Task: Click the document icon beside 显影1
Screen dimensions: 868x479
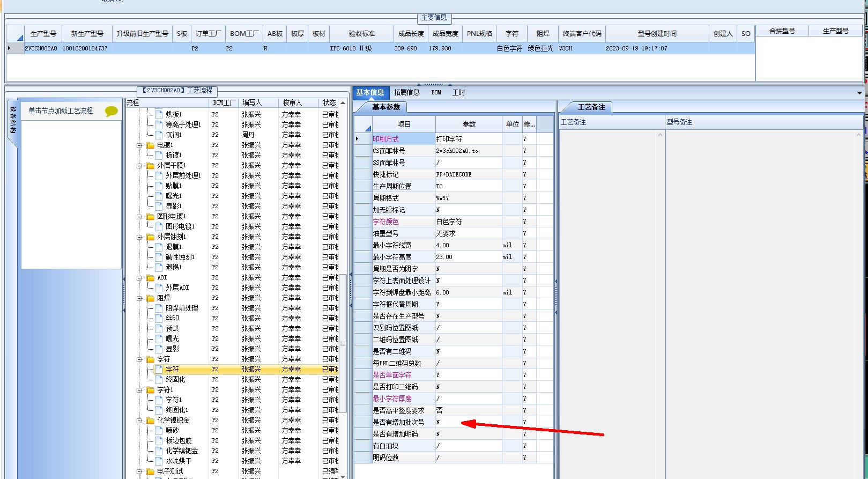Action: coord(159,206)
